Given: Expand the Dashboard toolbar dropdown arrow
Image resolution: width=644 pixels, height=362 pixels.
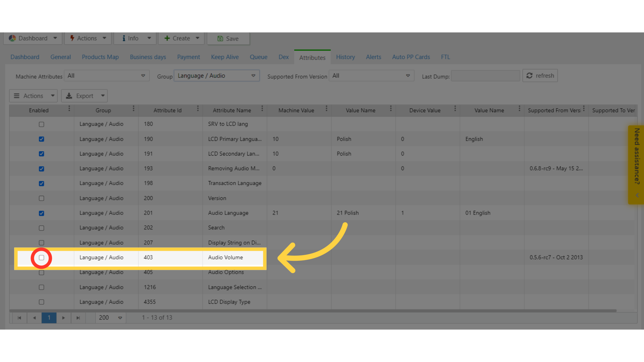Looking at the screenshot, I should click(x=55, y=38).
